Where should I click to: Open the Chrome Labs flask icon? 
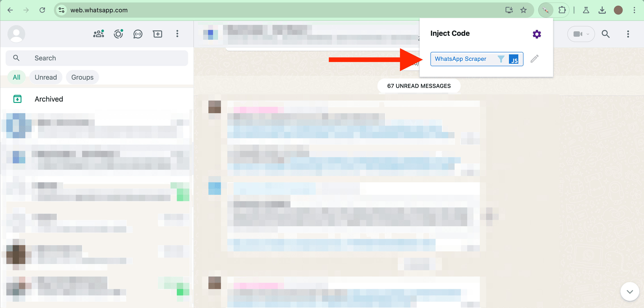[x=586, y=10]
